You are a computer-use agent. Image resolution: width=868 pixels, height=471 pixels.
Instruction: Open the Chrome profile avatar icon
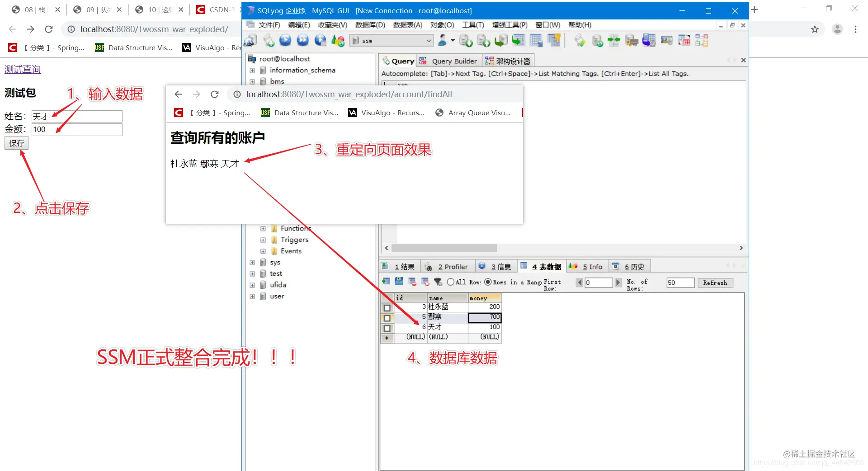pyautogui.click(x=837, y=29)
